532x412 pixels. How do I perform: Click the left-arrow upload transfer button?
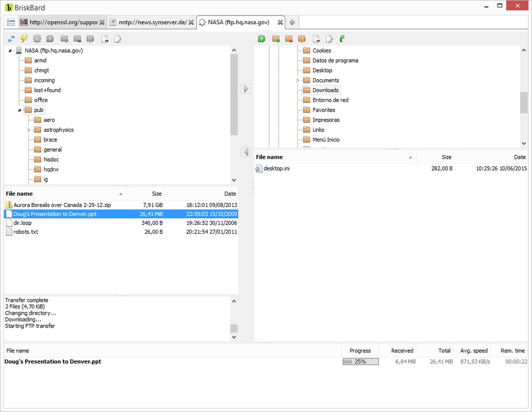point(246,152)
